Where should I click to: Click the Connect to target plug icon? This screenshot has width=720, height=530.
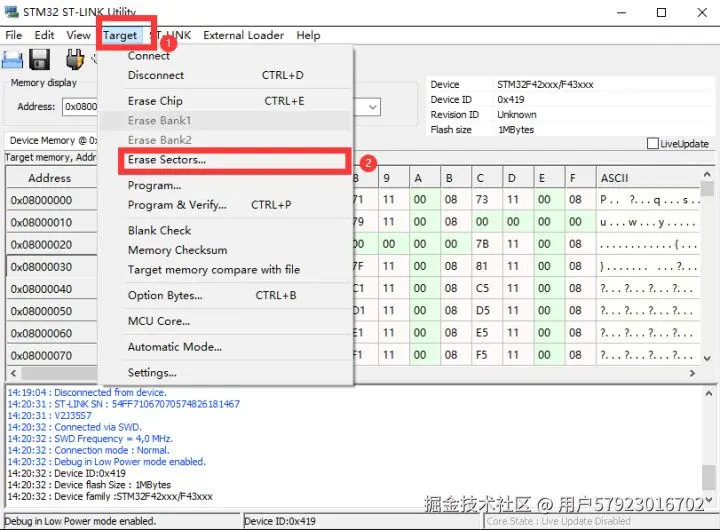(x=75, y=60)
